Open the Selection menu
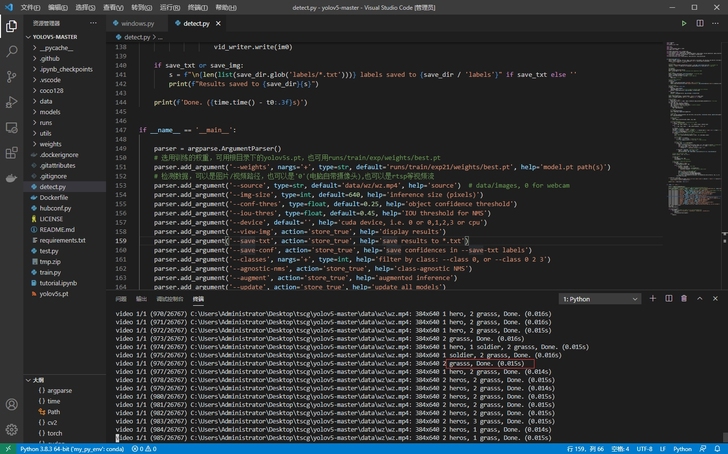 85,7
